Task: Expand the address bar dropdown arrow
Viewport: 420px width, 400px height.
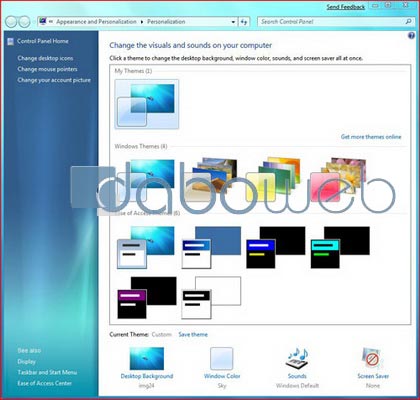Action: tap(233, 22)
